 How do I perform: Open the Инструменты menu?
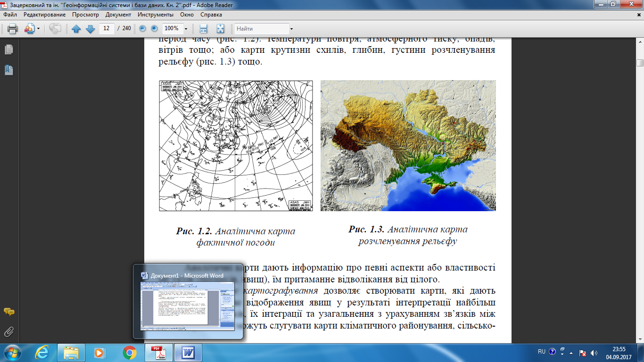pyautogui.click(x=156, y=15)
